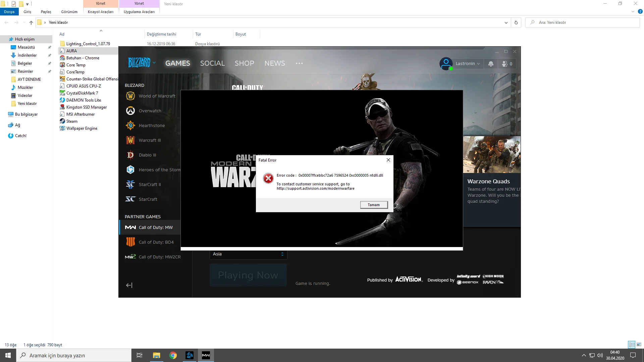The height and width of the screenshot is (362, 644).
Task: Open the Lastronin account dropdown
Action: point(468,64)
